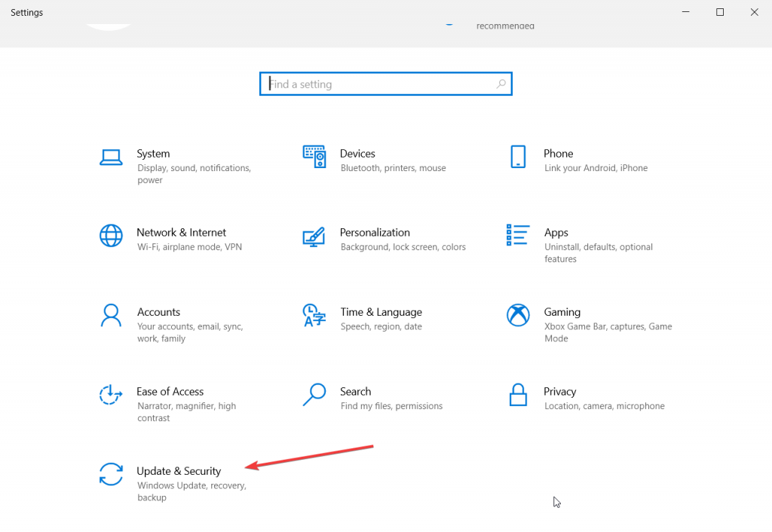Click the Update & Security refresh icon
The image size is (772, 532).
pyautogui.click(x=111, y=474)
